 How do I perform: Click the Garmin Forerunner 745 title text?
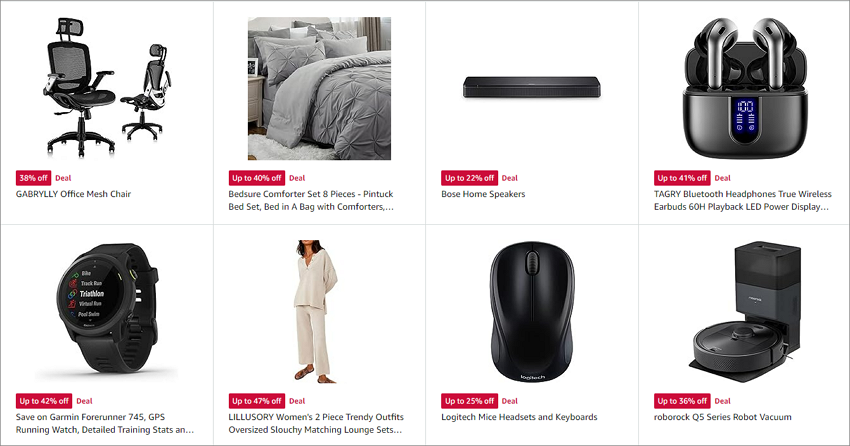click(x=105, y=423)
